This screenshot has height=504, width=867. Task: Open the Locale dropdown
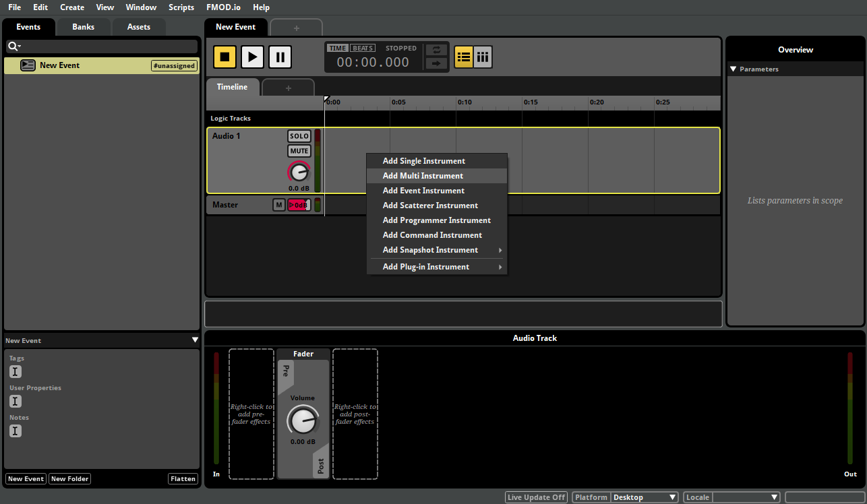[x=745, y=497]
